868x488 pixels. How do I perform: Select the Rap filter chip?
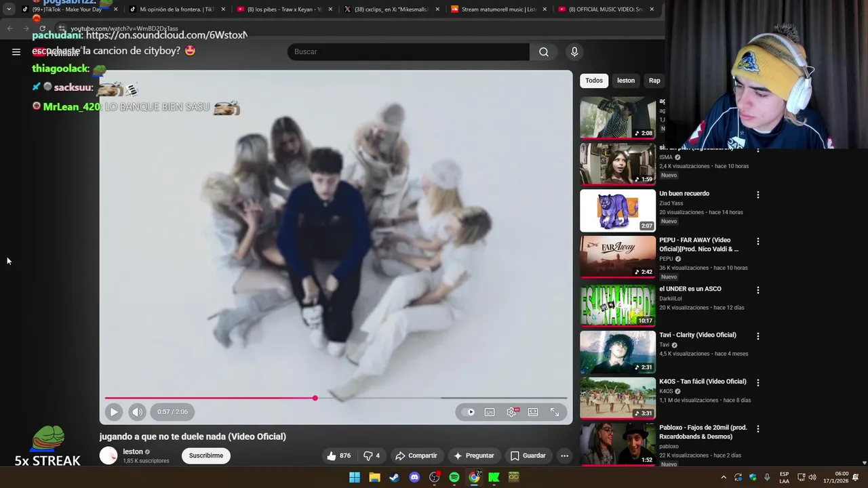pyautogui.click(x=654, y=81)
